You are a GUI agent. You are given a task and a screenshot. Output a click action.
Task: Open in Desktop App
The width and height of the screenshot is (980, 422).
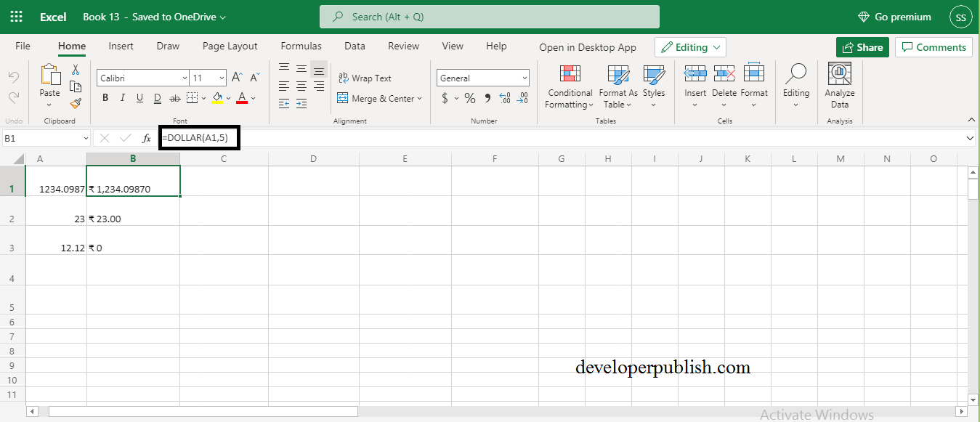coord(588,46)
